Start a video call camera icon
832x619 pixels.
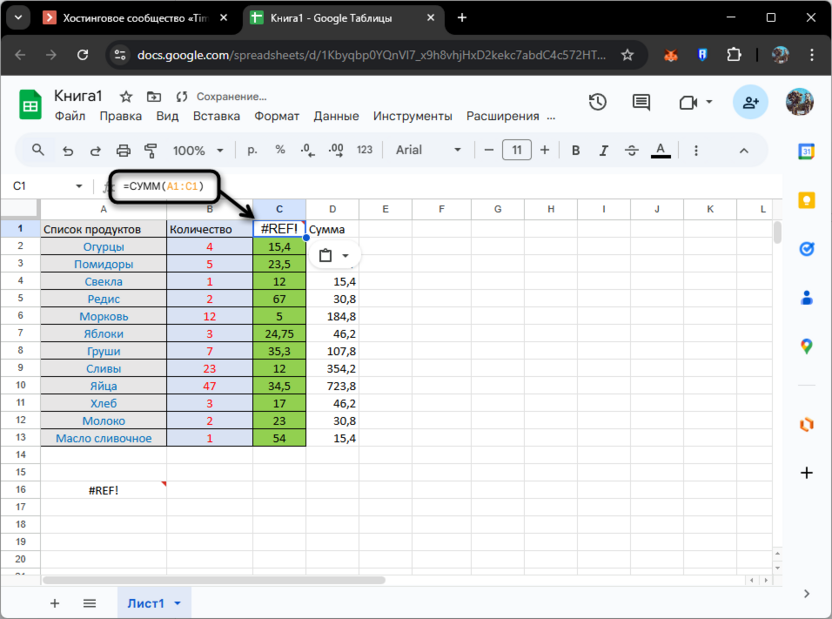688,102
